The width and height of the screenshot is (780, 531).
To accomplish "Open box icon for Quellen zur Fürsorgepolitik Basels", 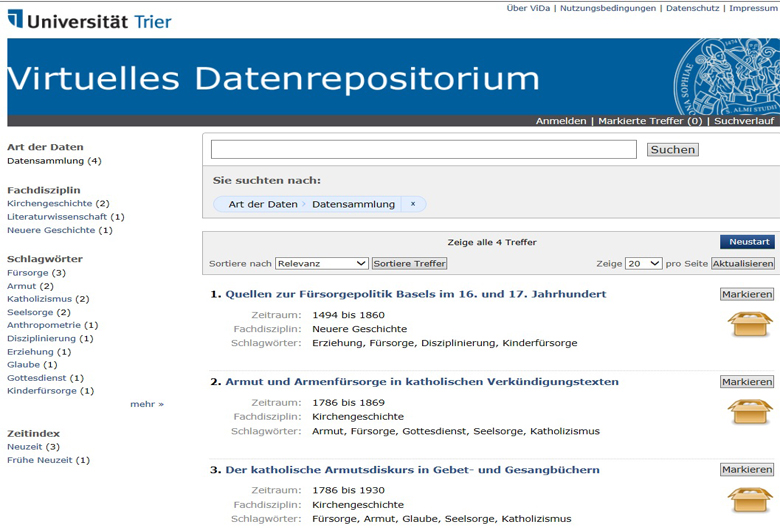I will click(750, 324).
